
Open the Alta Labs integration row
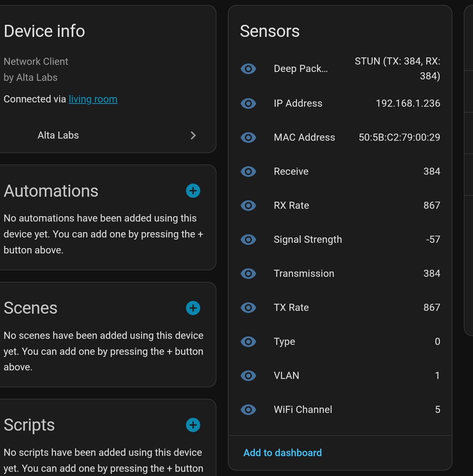58,135
